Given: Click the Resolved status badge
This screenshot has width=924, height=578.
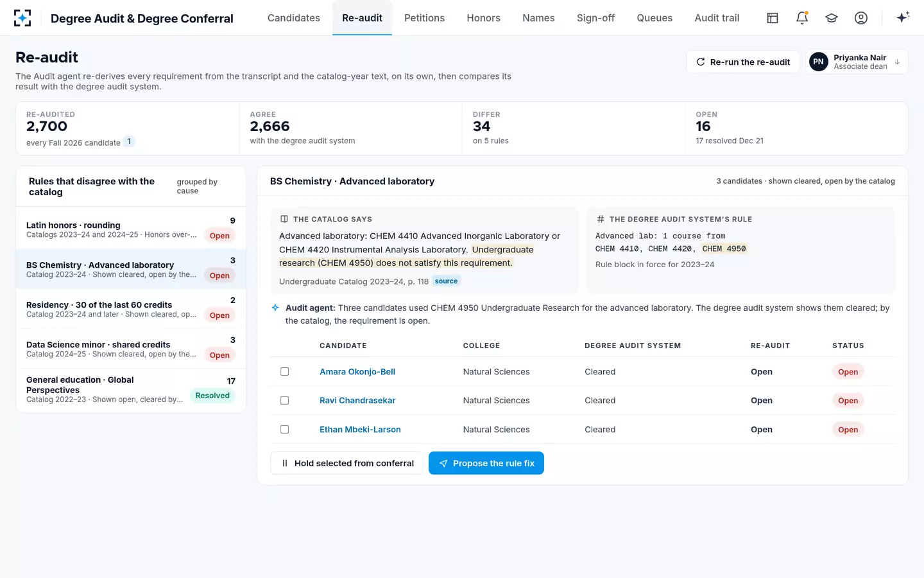Looking at the screenshot, I should pyautogui.click(x=212, y=396).
